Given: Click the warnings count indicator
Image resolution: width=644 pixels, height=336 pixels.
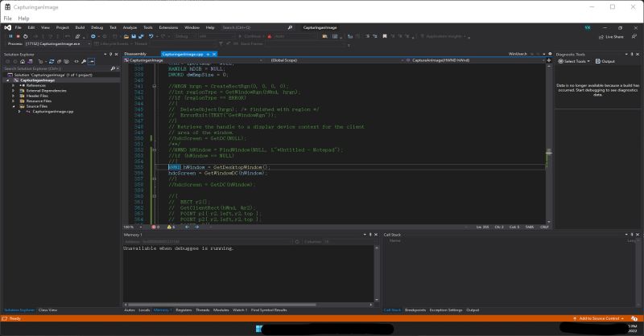Looking at the screenshot, I should point(171,227).
